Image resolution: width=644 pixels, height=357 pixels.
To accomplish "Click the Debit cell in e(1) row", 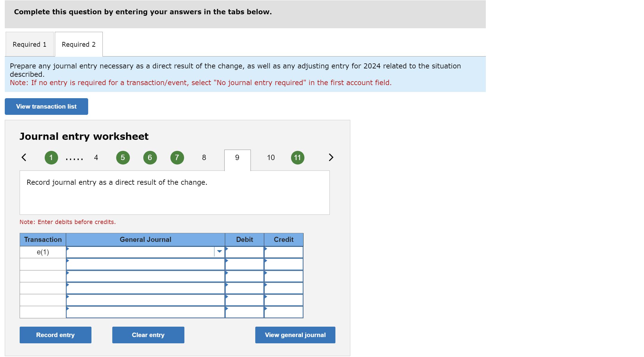I will [x=245, y=252].
